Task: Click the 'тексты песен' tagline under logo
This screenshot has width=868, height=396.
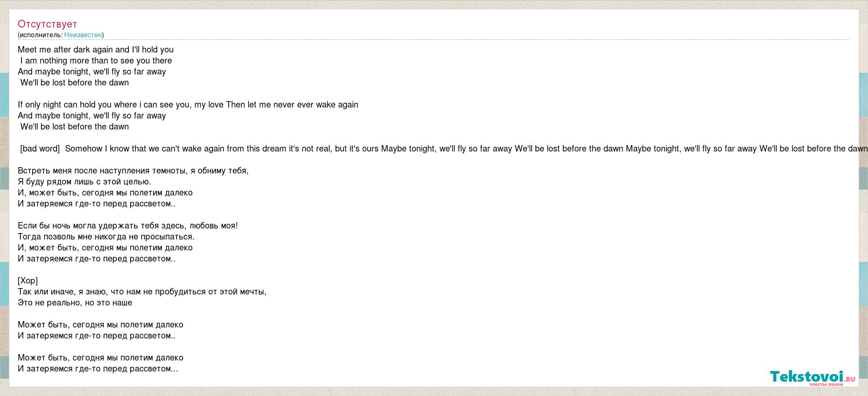Action: [x=826, y=384]
